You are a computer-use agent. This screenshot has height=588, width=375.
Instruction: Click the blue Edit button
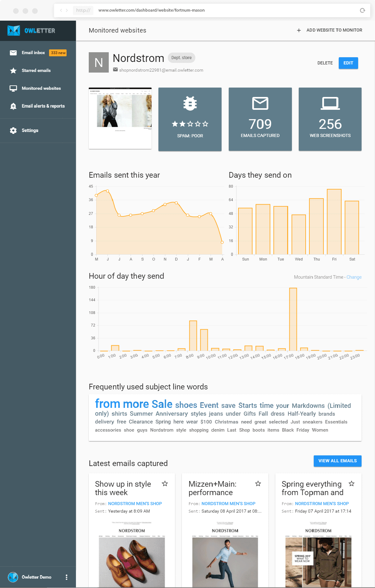click(348, 63)
